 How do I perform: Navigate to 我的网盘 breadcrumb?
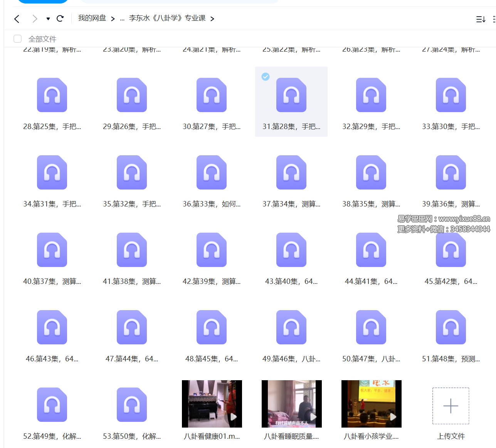pos(92,18)
